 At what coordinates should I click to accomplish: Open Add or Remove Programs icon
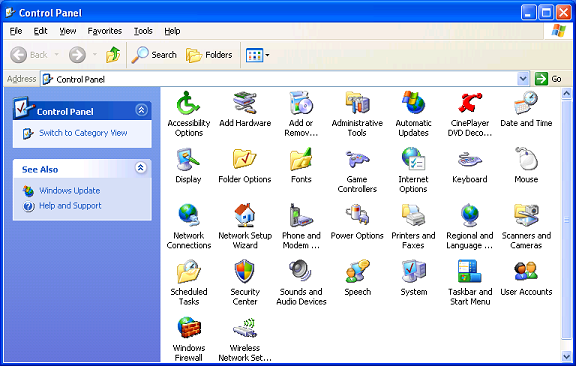301,103
